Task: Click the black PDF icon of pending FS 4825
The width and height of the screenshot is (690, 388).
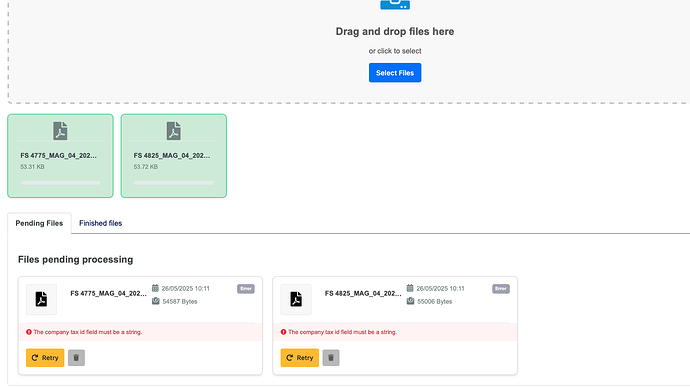Action: pyautogui.click(x=296, y=299)
